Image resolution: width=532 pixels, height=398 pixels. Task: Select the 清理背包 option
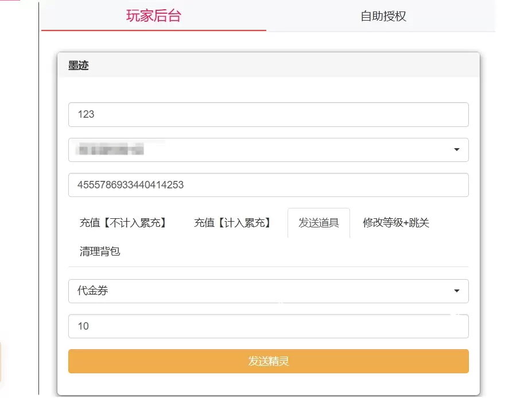pyautogui.click(x=99, y=251)
